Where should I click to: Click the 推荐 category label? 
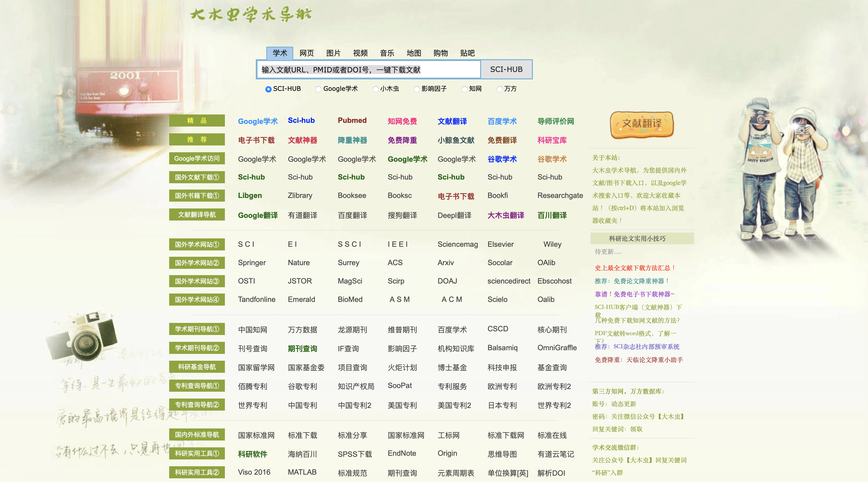click(x=197, y=139)
